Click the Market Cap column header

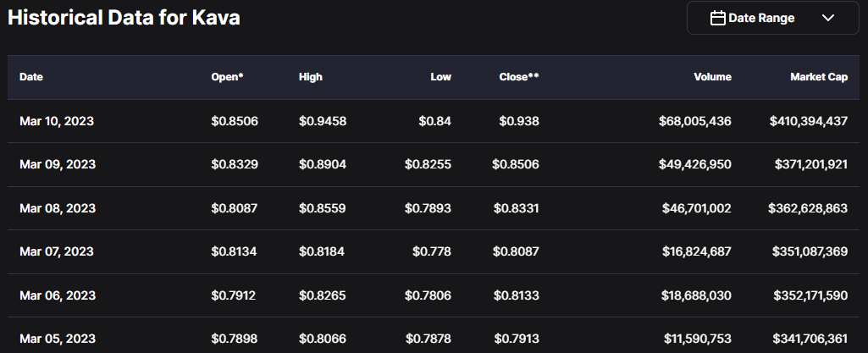pyautogui.click(x=819, y=77)
